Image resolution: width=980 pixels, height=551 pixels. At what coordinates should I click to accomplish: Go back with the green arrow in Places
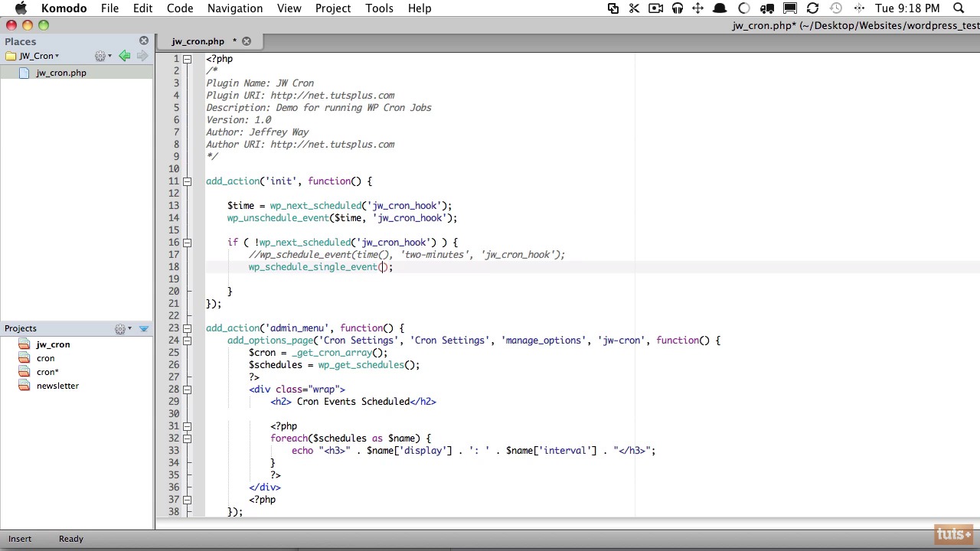pyautogui.click(x=124, y=56)
